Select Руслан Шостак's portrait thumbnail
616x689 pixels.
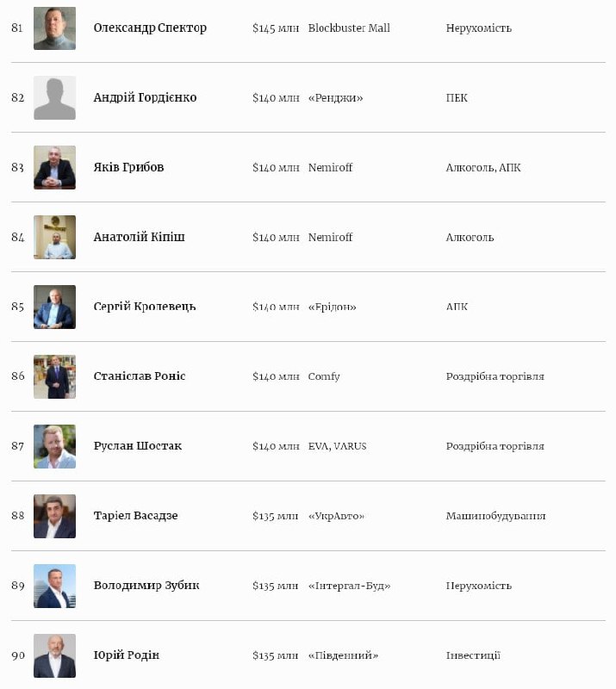(x=54, y=446)
